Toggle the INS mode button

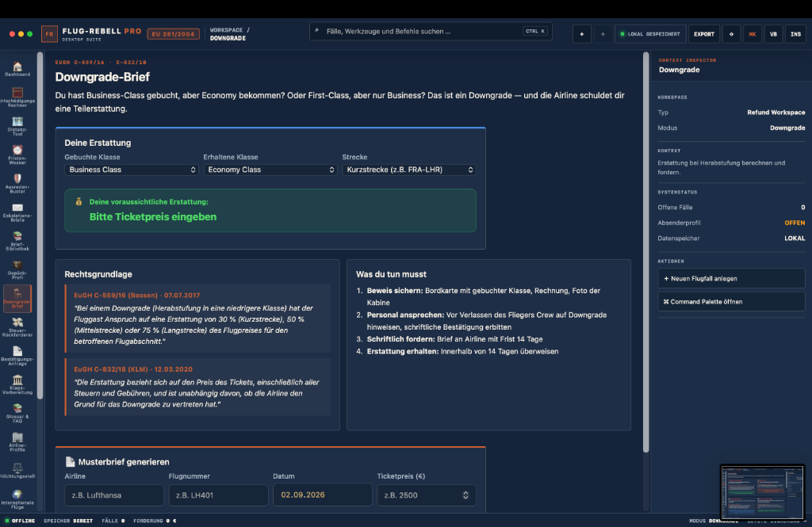click(x=795, y=34)
